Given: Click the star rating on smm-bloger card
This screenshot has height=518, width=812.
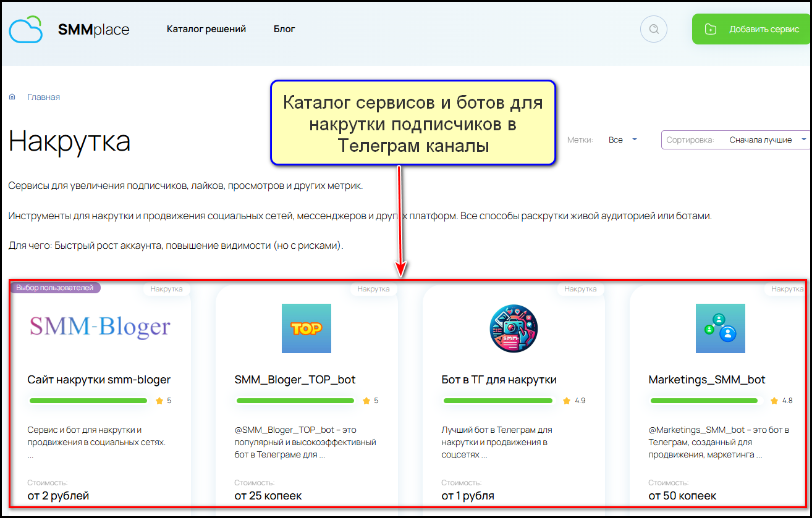Looking at the screenshot, I should [x=159, y=401].
